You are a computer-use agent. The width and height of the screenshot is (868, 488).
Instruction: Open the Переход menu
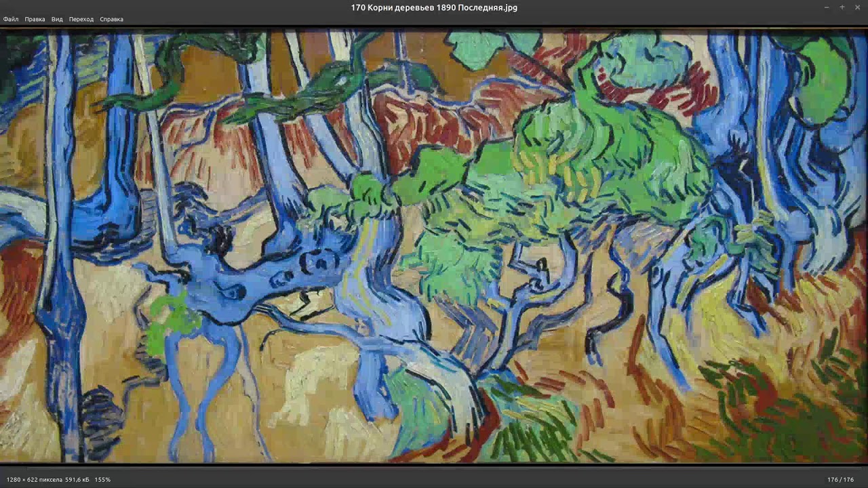81,19
